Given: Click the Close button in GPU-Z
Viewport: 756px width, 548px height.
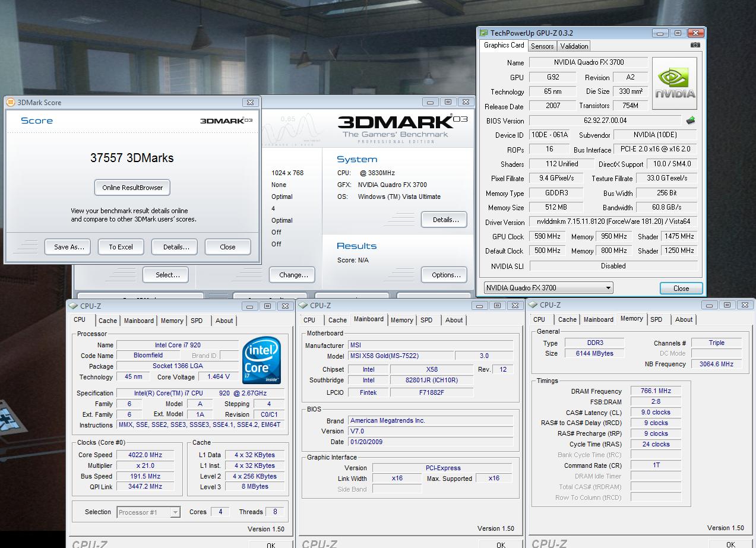Looking at the screenshot, I should click(681, 289).
